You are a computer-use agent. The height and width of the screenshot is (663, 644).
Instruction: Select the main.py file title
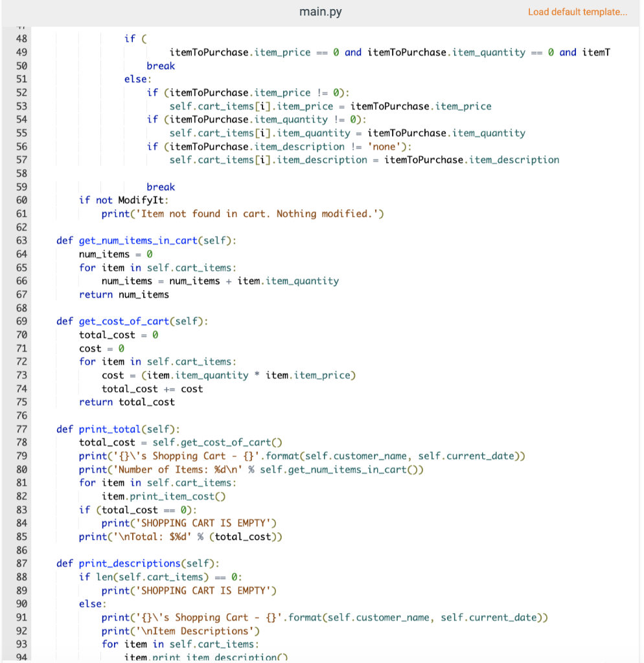[x=320, y=11]
